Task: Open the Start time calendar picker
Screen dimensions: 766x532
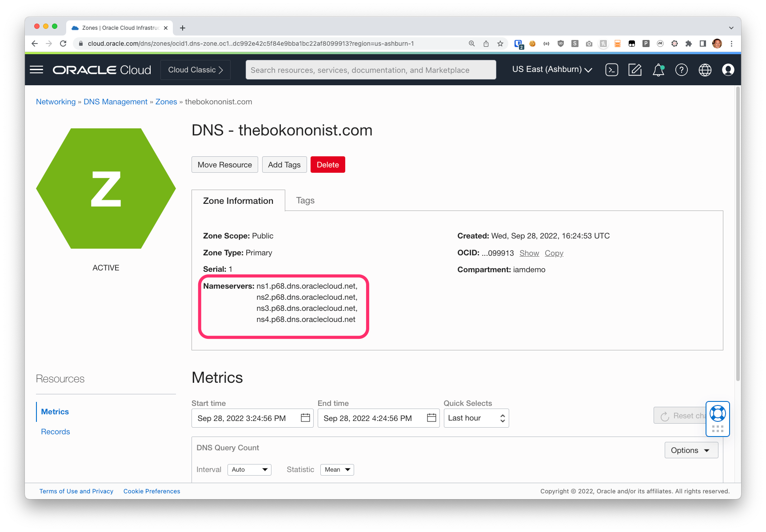Action: (x=305, y=418)
